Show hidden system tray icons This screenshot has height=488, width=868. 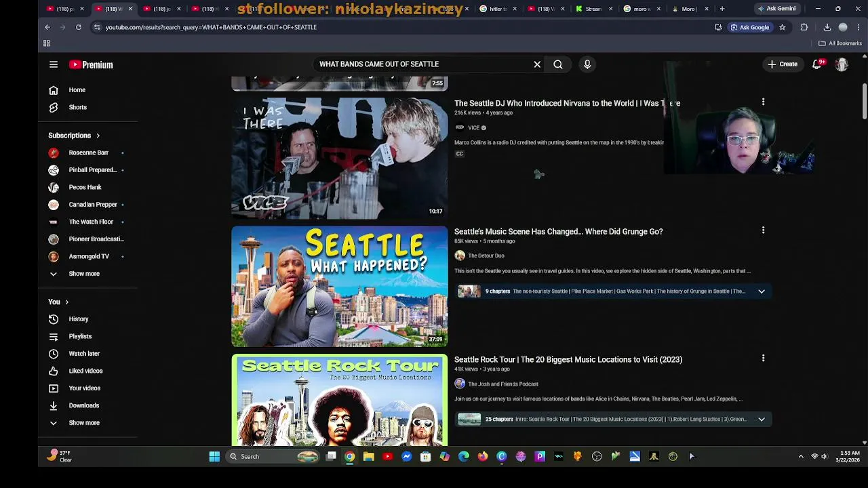point(801,456)
